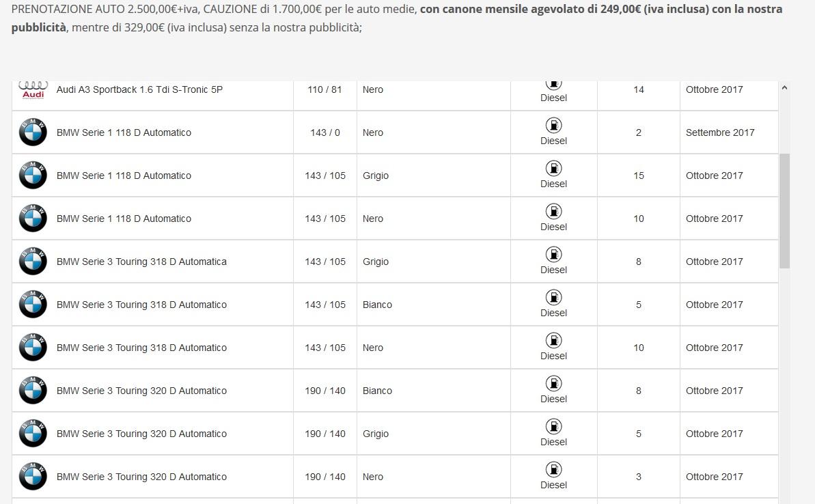
Task: Click BMW logo for 318 D Touring Bianco
Action: coord(33,305)
